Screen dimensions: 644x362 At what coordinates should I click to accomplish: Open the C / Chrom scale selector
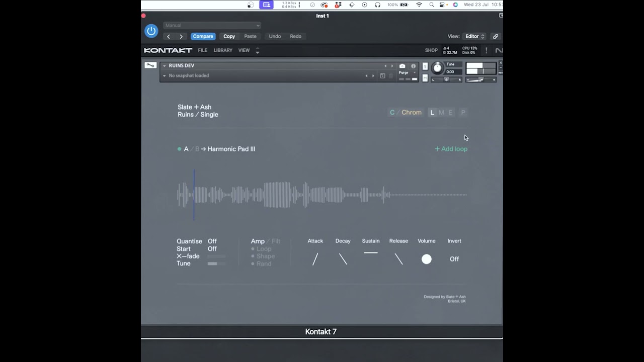(406, 113)
